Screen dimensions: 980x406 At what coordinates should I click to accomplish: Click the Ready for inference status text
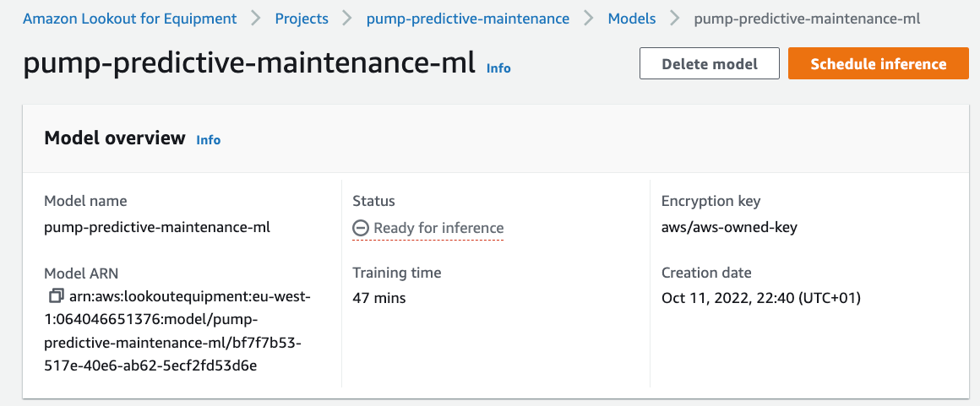tap(438, 228)
